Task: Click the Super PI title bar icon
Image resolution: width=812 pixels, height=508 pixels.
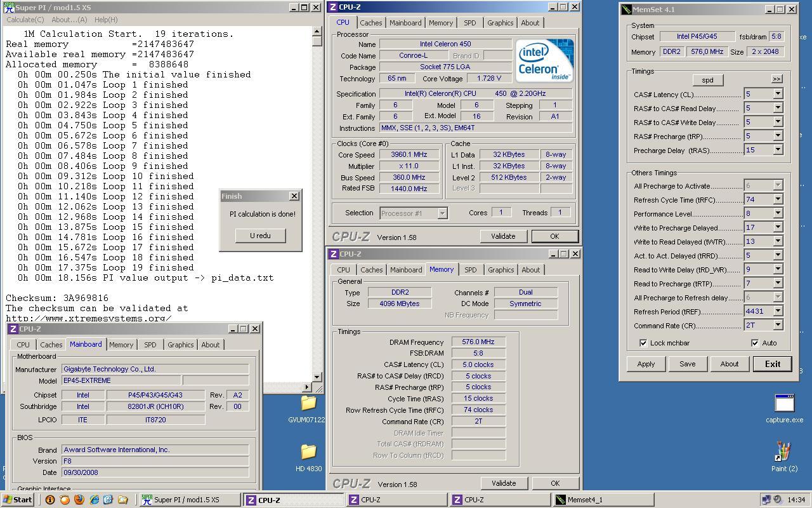Action: tap(8, 8)
